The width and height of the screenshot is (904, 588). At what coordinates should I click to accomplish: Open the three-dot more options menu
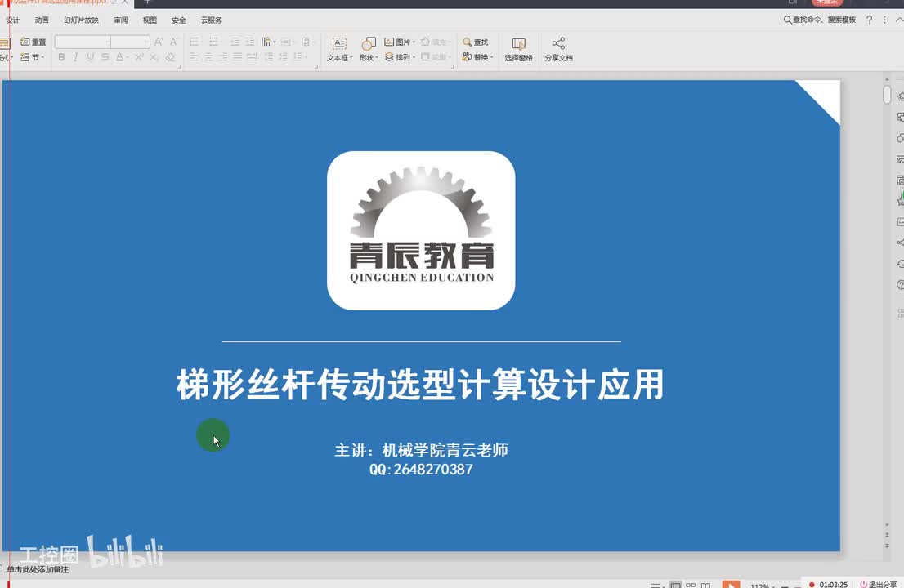pyautogui.click(x=885, y=20)
